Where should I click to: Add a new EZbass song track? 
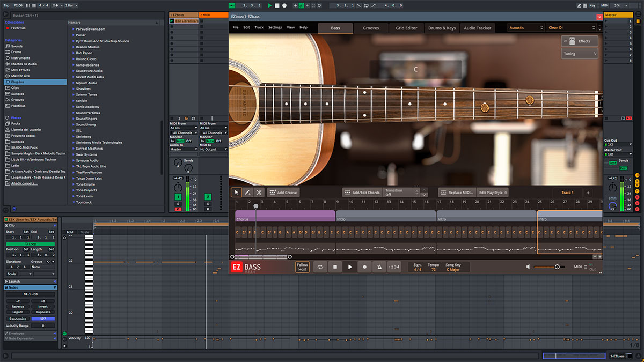(x=588, y=193)
